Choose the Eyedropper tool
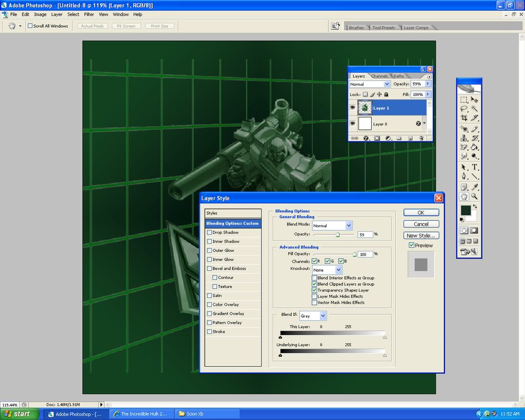 tap(475, 187)
